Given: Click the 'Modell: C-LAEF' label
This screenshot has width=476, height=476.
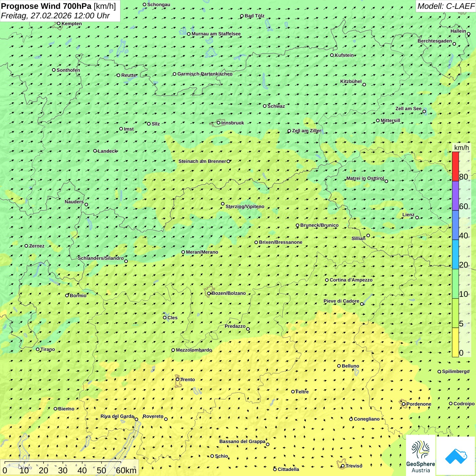Looking at the screenshot, I should 446,6.
